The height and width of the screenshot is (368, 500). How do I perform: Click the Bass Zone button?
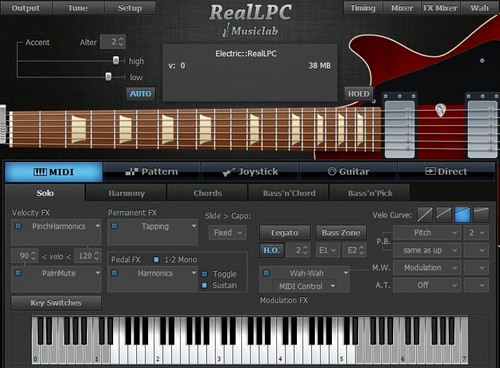pyautogui.click(x=341, y=233)
